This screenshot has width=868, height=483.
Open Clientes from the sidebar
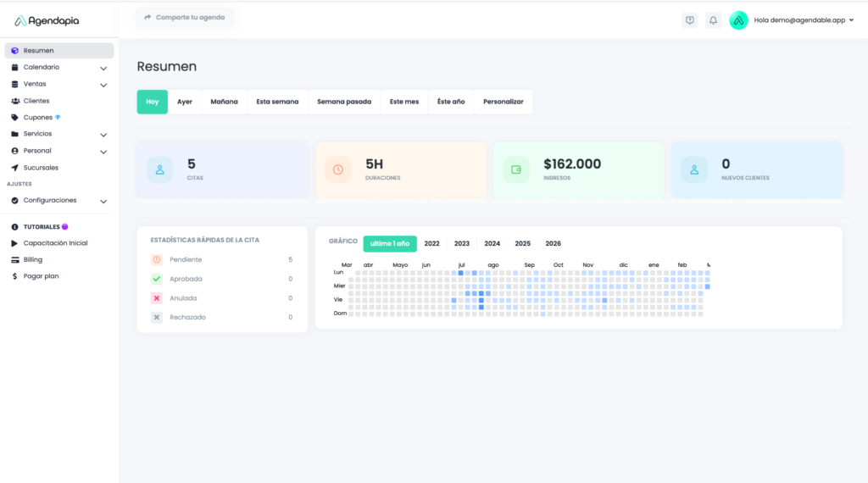pos(36,101)
